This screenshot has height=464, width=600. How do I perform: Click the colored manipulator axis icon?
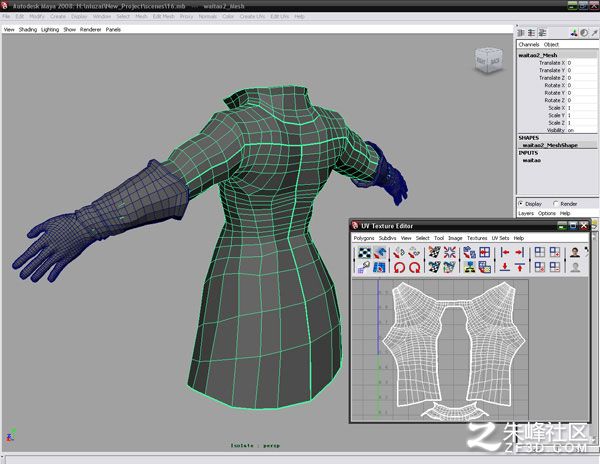tap(574, 33)
